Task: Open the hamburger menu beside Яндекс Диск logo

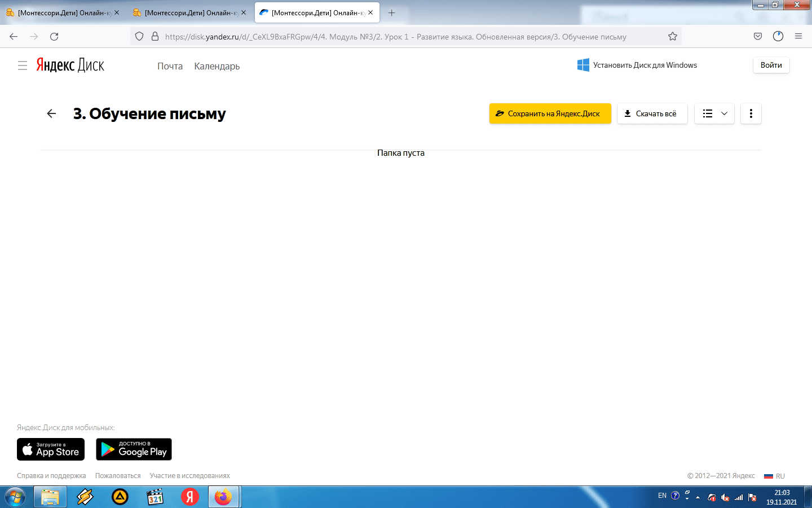Action: tap(23, 65)
